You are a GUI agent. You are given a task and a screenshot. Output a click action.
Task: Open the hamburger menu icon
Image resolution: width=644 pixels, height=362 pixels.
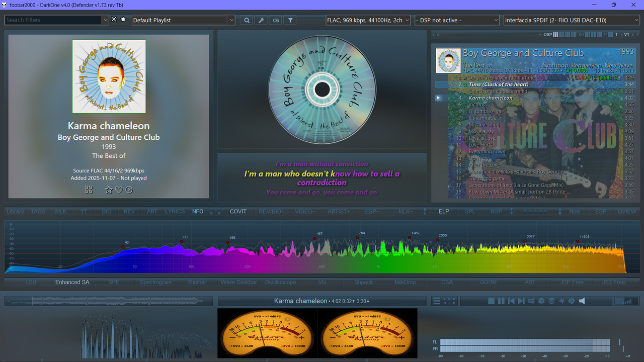pyautogui.click(x=437, y=301)
